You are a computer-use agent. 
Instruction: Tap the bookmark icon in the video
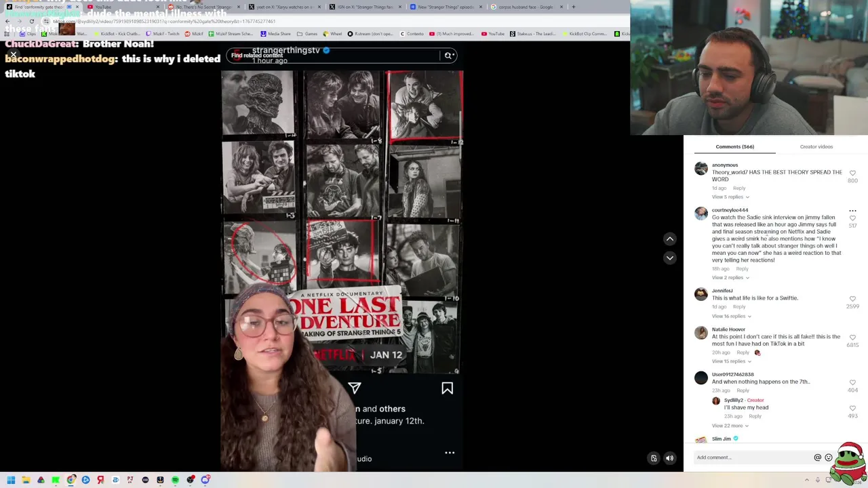tap(447, 388)
